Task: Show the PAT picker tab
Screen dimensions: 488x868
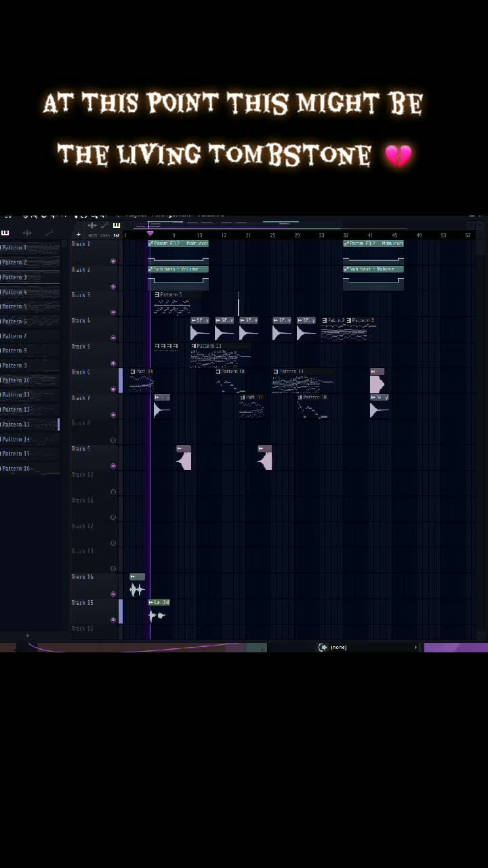Action: point(117,235)
